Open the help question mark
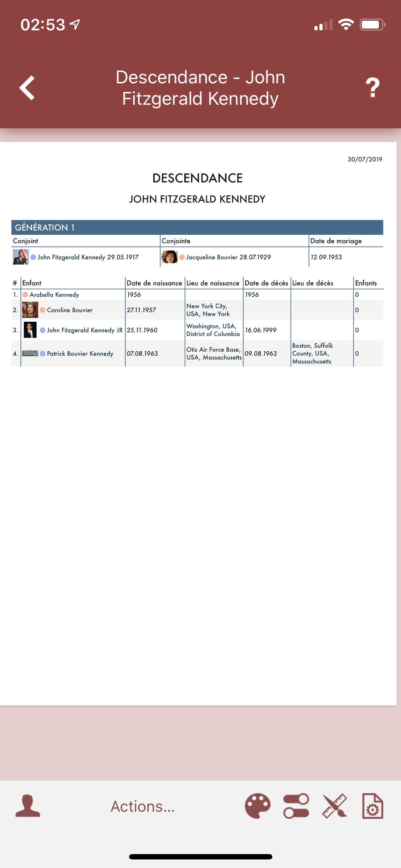The height and width of the screenshot is (868, 401). pyautogui.click(x=372, y=88)
